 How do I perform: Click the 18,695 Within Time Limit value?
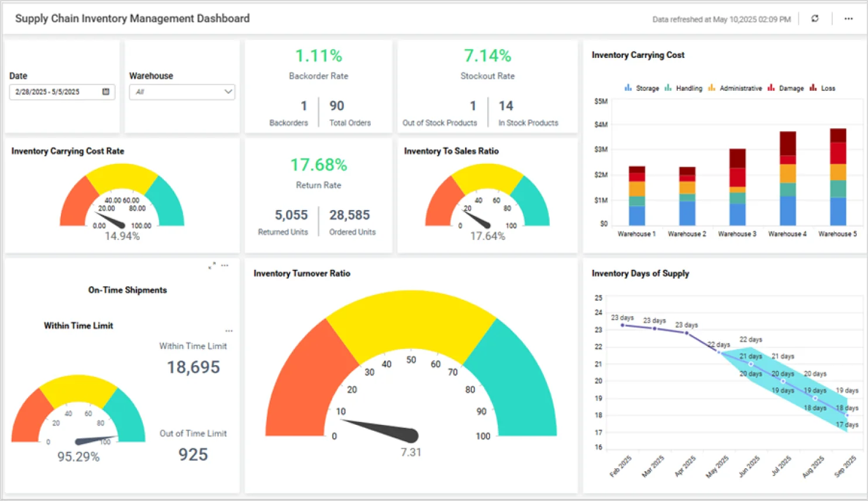coord(194,367)
